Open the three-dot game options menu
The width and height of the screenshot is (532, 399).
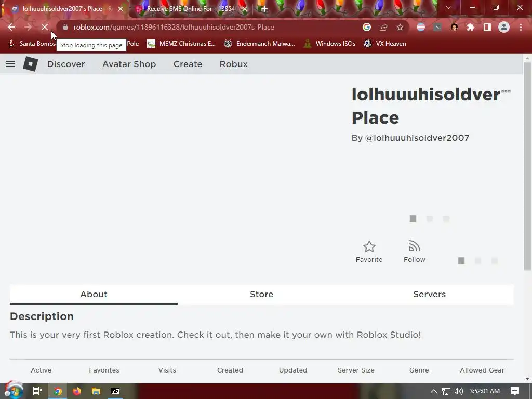point(506,91)
